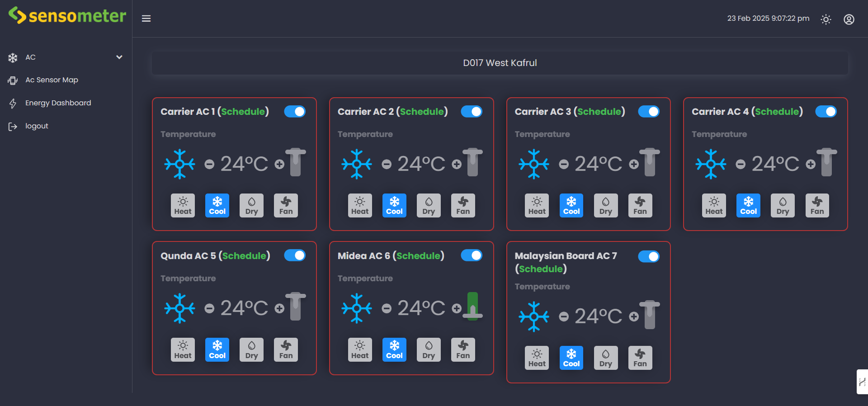
Task: Click logout in sidebar
Action: point(36,126)
